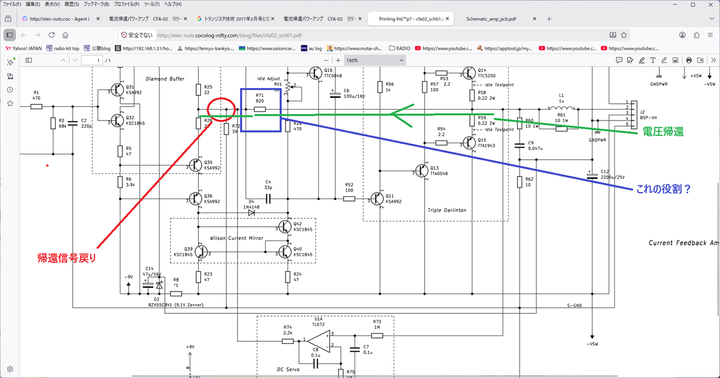Open the RADIO bookmarks folder
This screenshot has height=378, width=720.
[399, 48]
